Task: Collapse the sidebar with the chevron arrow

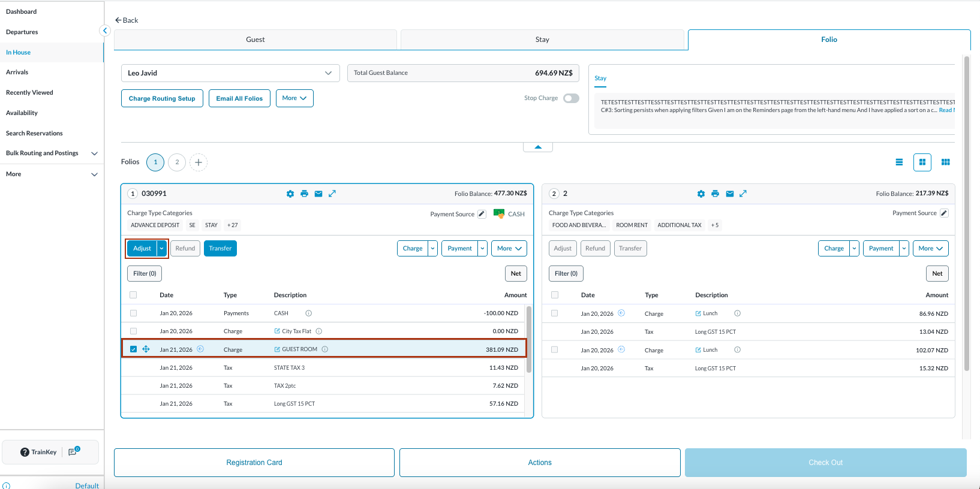Action: tap(105, 31)
